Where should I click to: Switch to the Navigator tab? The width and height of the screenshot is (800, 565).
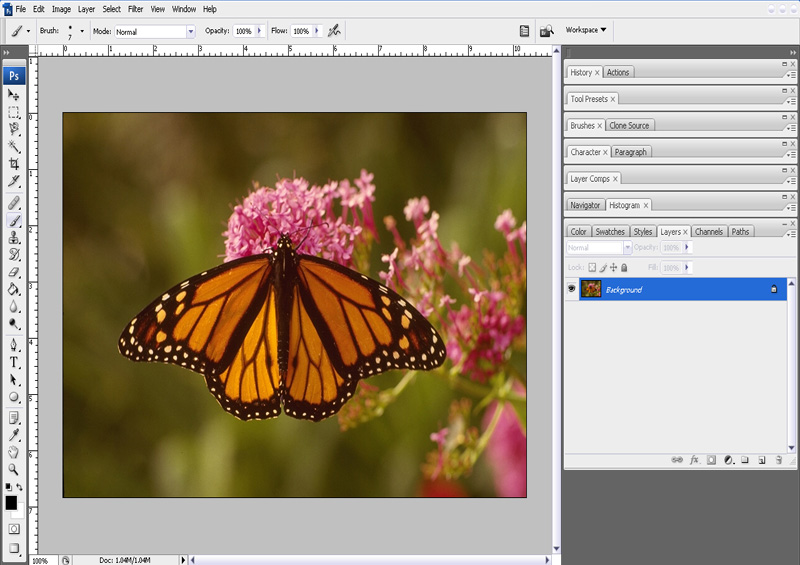point(585,205)
